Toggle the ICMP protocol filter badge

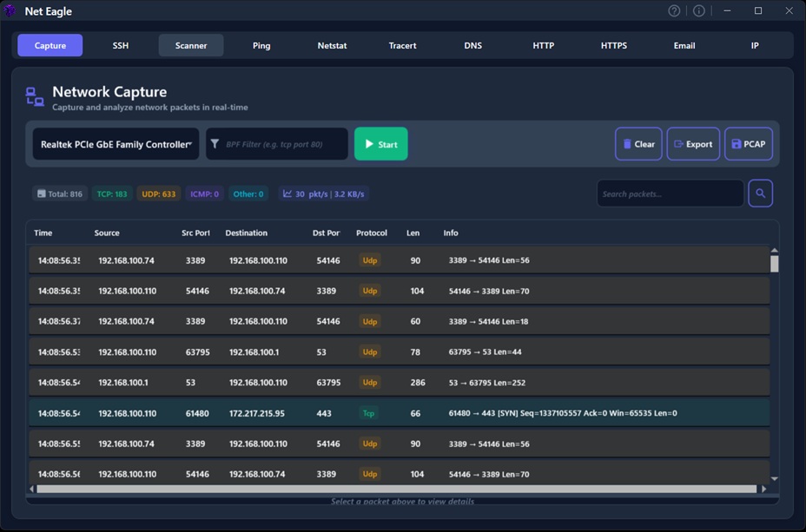(204, 193)
